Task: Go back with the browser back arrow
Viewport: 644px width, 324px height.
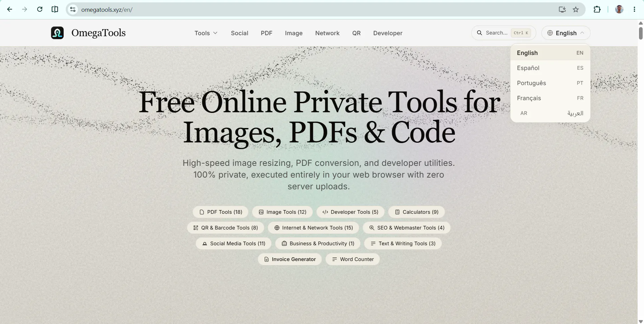Action: point(10,9)
